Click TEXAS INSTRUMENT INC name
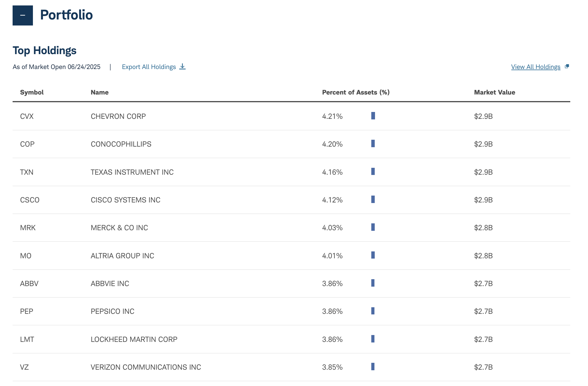This screenshot has width=588, height=386. point(132,172)
